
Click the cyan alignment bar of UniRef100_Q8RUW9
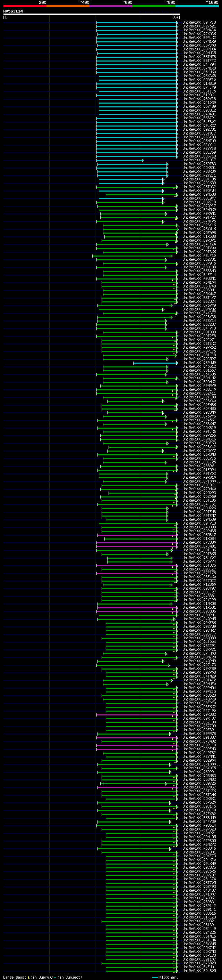[x=156, y=363]
